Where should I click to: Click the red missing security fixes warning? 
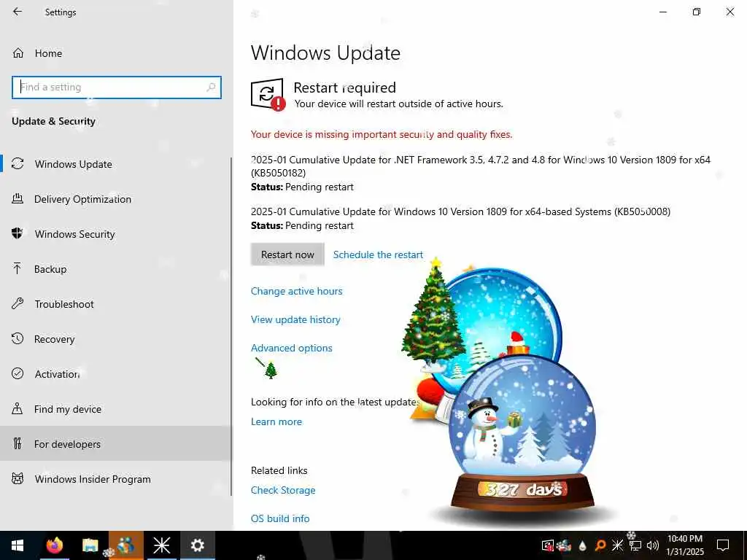click(x=382, y=134)
